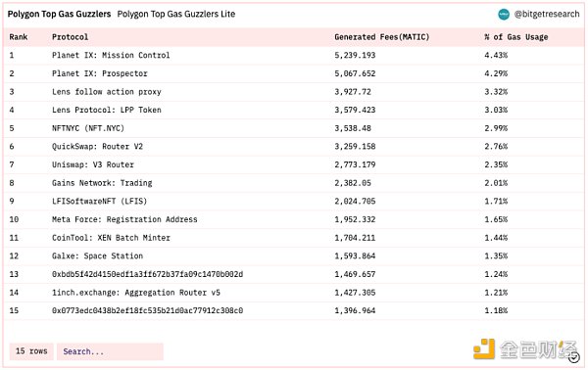The width and height of the screenshot is (588, 370).
Task: Click the fee value 2,773.179
Action: (x=355, y=164)
